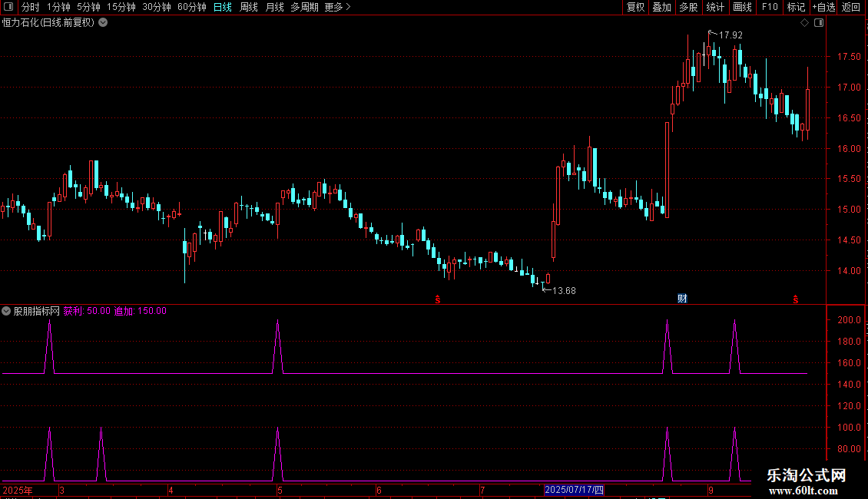Toggle the left sidebar panel icon
Screen dimensions: 868x499
8,7
